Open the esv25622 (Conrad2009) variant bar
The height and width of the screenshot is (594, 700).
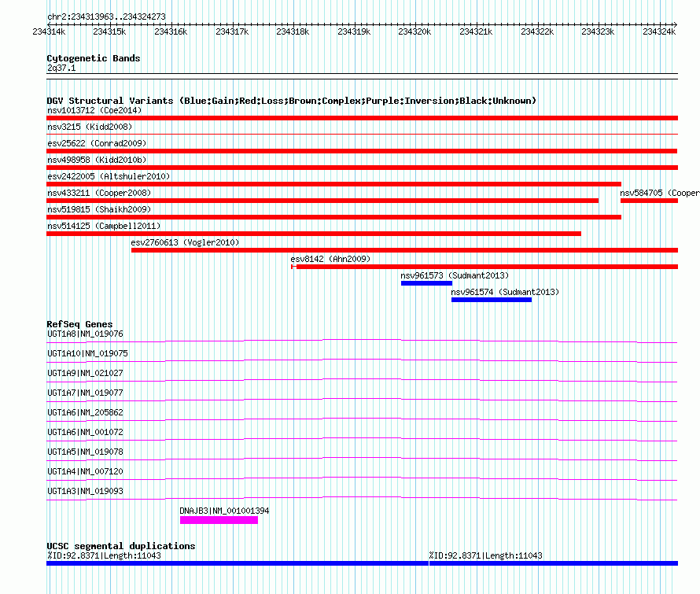pos(362,151)
